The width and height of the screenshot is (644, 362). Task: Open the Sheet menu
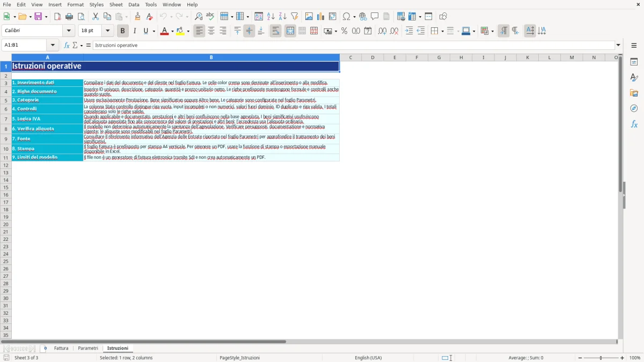click(x=116, y=4)
